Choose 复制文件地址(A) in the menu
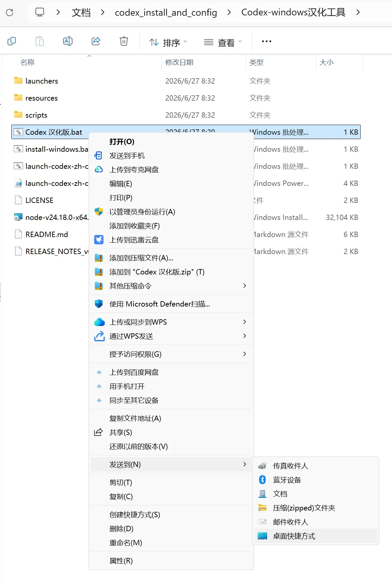 pyautogui.click(x=171, y=418)
